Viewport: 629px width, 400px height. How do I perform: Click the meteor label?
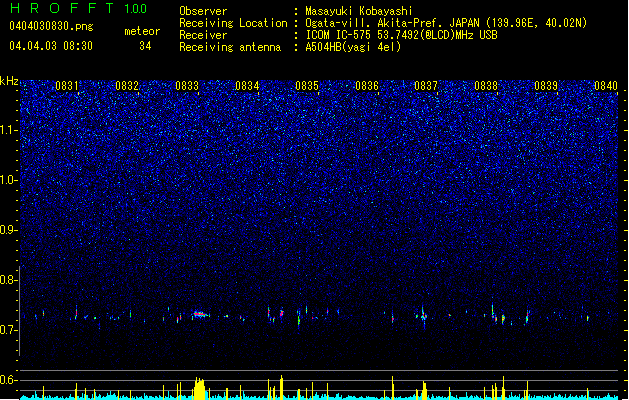(142, 31)
